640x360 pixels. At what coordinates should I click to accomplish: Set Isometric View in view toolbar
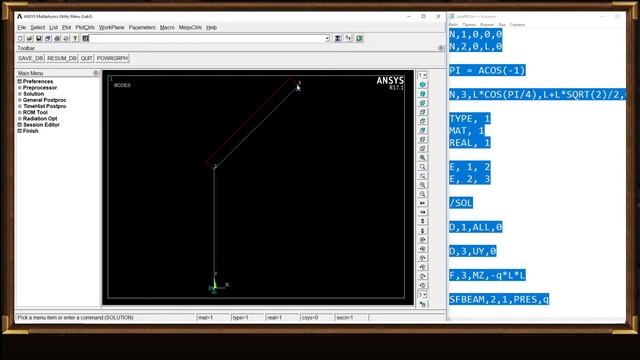[x=422, y=84]
